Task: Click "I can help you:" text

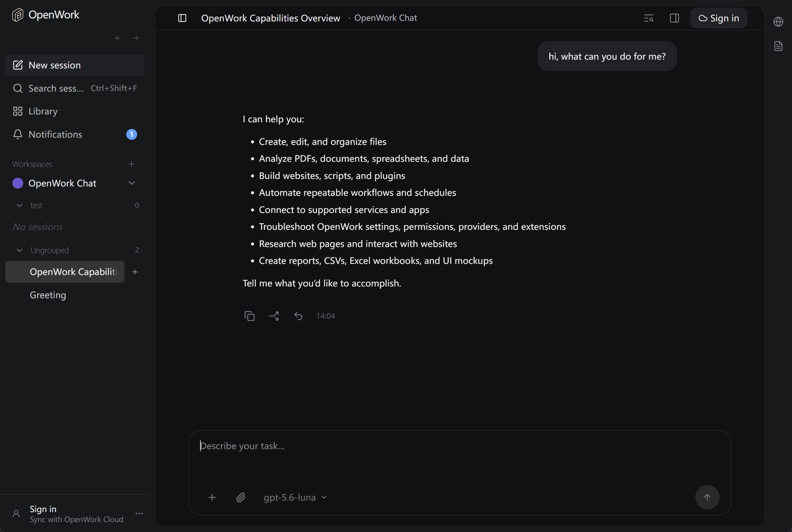Action: (274, 119)
